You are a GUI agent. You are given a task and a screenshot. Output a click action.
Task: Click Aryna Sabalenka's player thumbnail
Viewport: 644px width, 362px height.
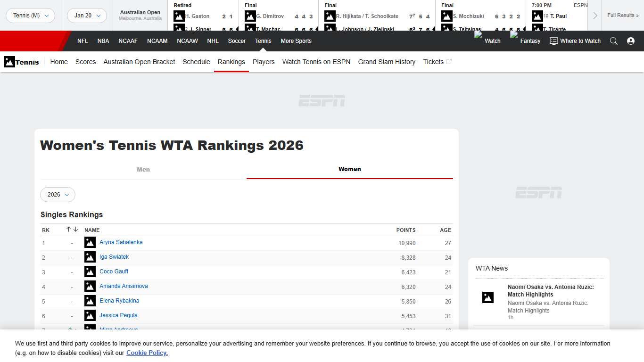[90, 242]
